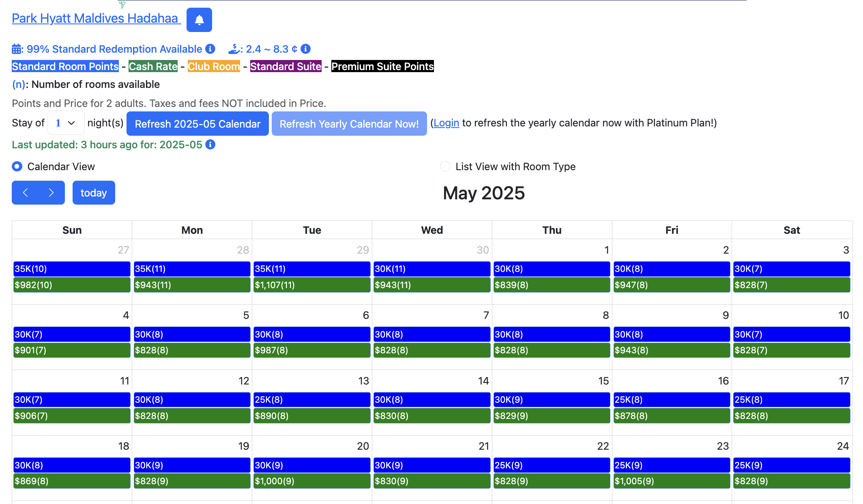Select 30K(11) points entry on April 30
The image size is (863, 504).
(432, 269)
